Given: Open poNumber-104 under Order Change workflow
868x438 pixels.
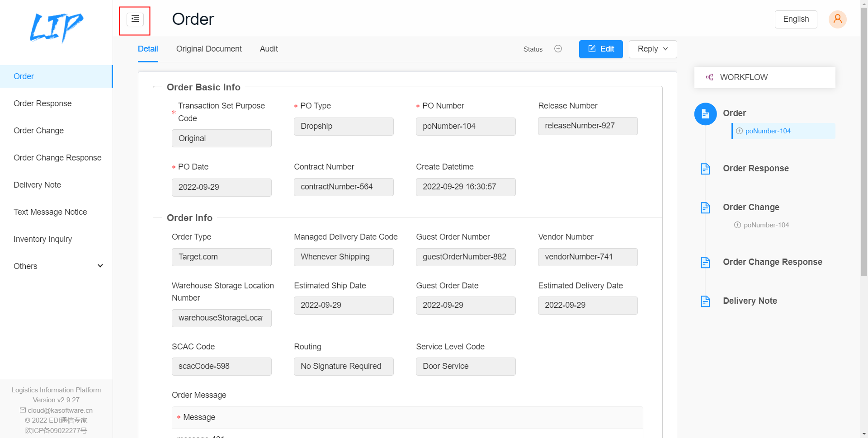Looking at the screenshot, I should click(x=766, y=225).
